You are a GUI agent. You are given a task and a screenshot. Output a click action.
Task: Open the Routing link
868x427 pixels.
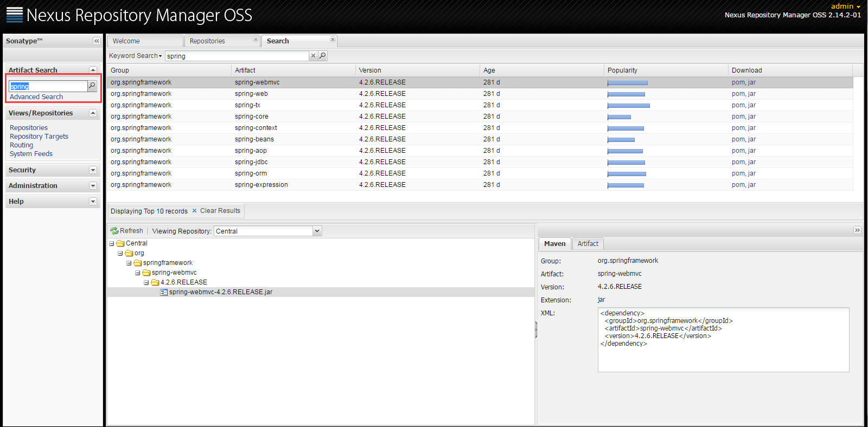tap(21, 145)
